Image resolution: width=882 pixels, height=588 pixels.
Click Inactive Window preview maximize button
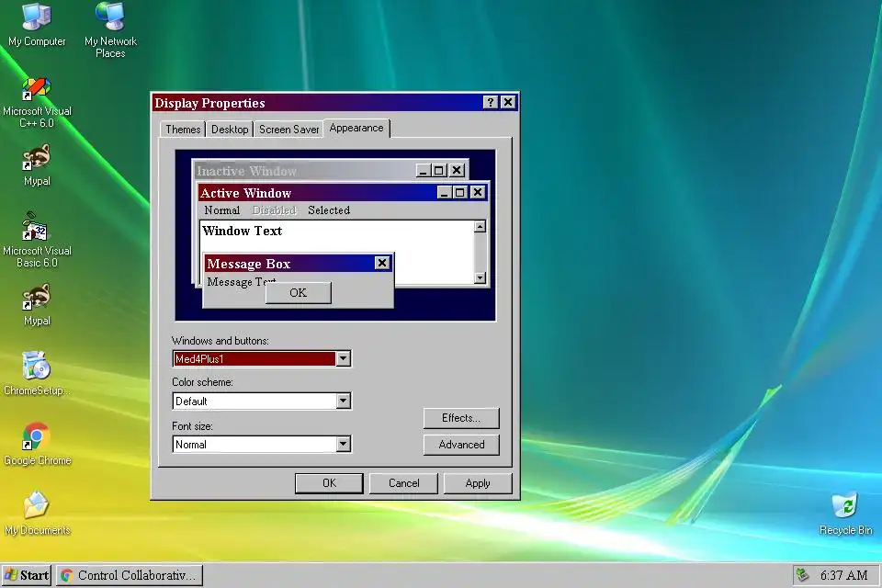(x=439, y=170)
